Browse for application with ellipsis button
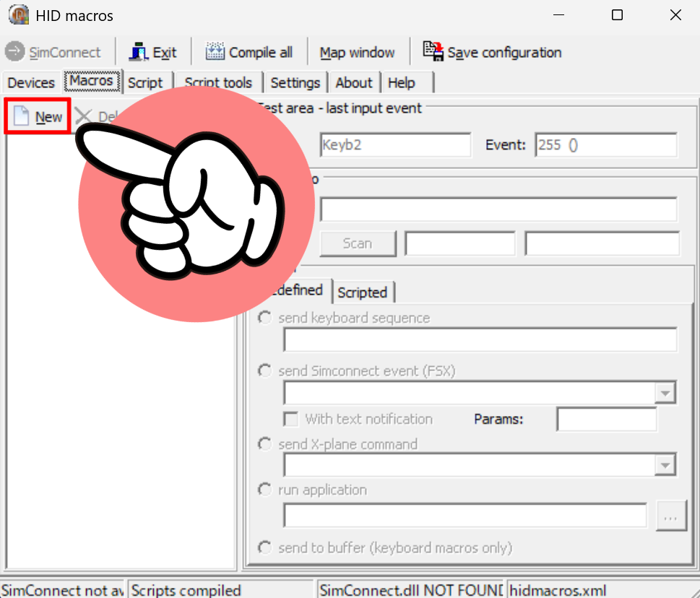The width and height of the screenshot is (700, 598). pyautogui.click(x=669, y=517)
